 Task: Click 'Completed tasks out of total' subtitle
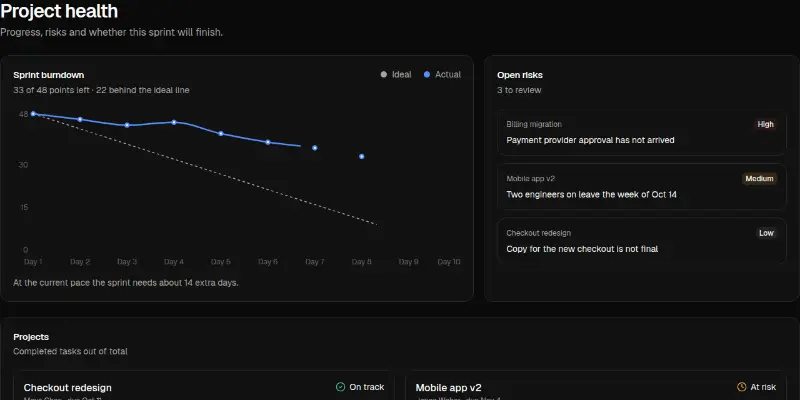coord(70,351)
